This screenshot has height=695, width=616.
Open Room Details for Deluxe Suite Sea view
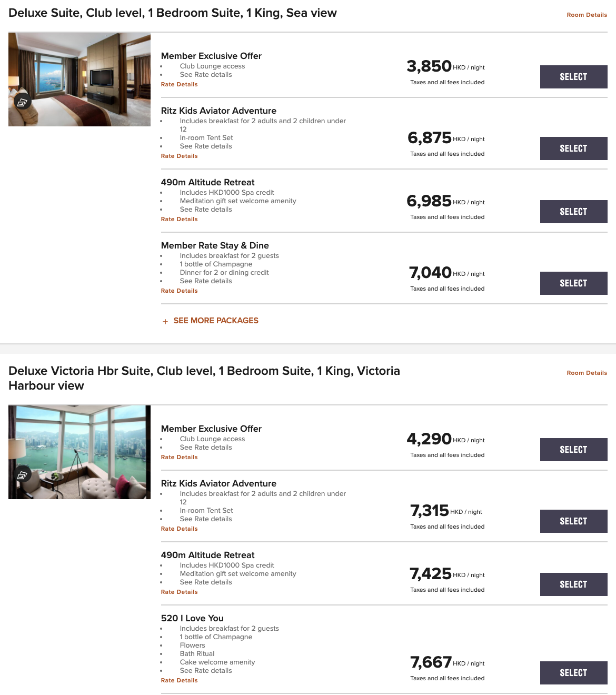(x=587, y=15)
